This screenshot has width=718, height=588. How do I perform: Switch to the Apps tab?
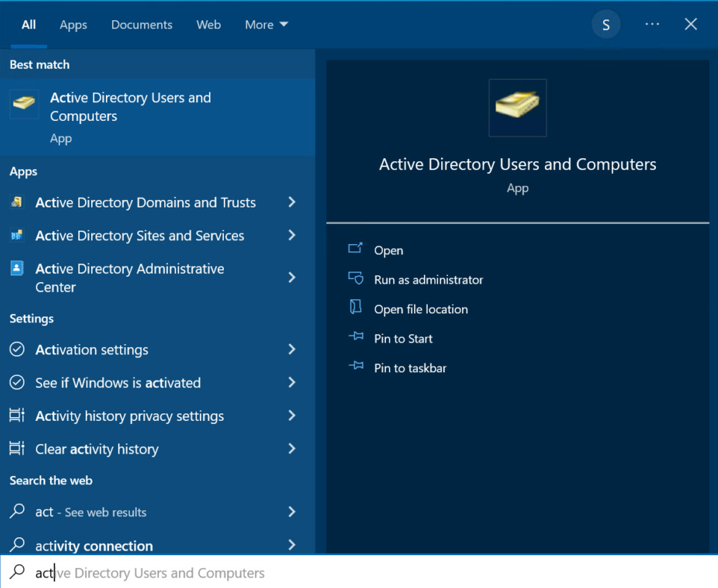[73, 25]
